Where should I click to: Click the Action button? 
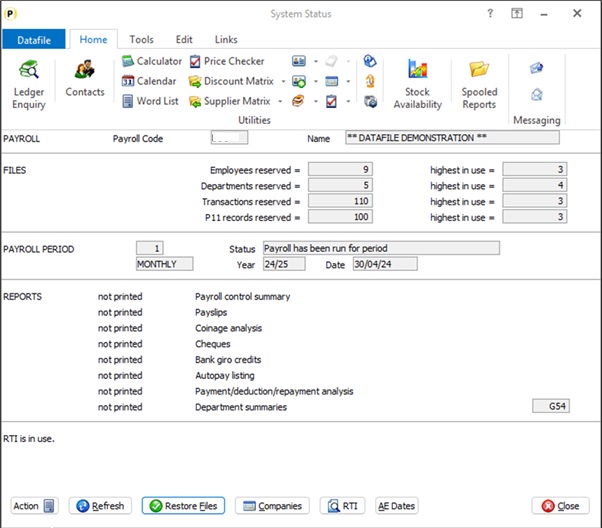[35, 506]
